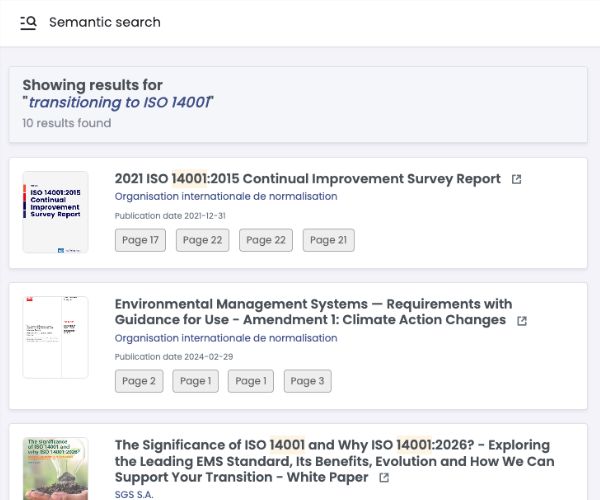Click the first Page 1 button in Amendment 1
Image resolution: width=600 pixels, height=500 pixels.
point(195,381)
